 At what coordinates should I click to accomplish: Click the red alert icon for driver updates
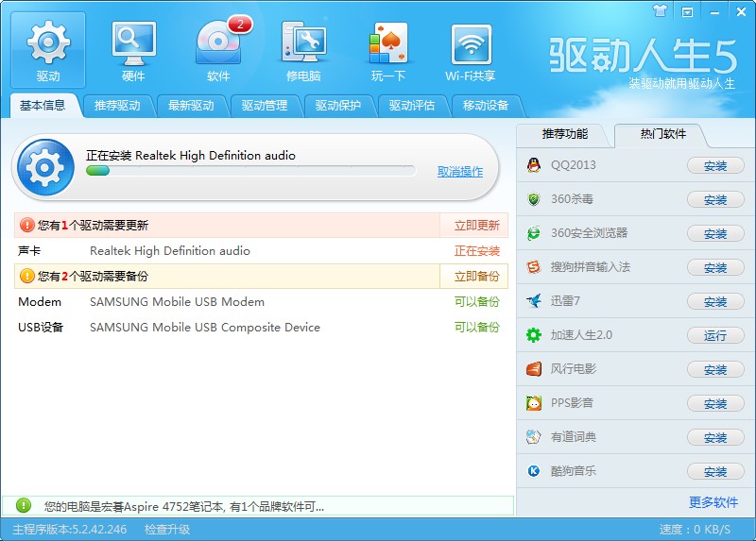[x=27, y=225]
